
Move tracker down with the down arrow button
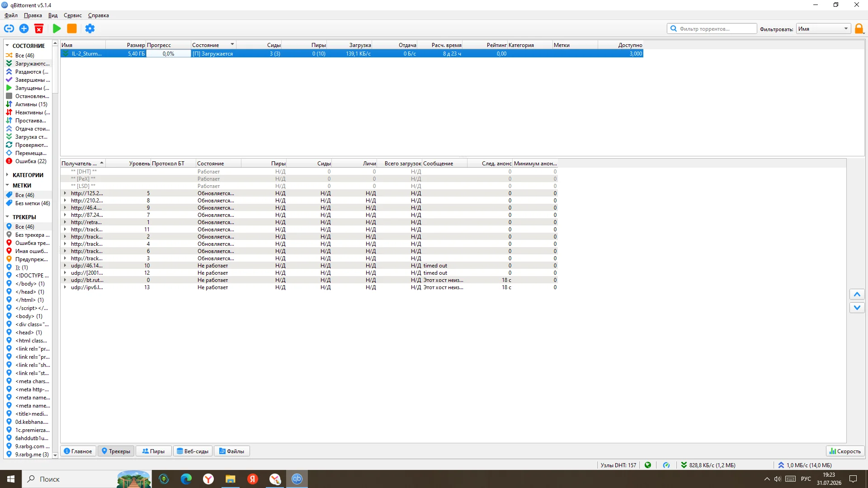point(857,308)
